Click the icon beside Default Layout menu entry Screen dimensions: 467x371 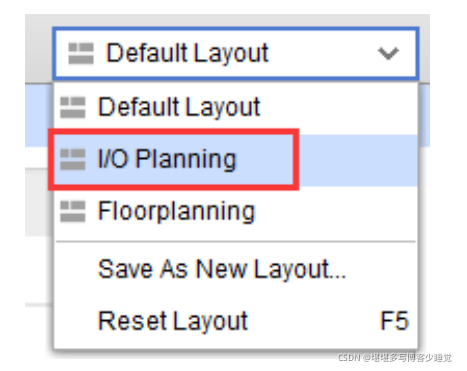pyautogui.click(x=73, y=107)
